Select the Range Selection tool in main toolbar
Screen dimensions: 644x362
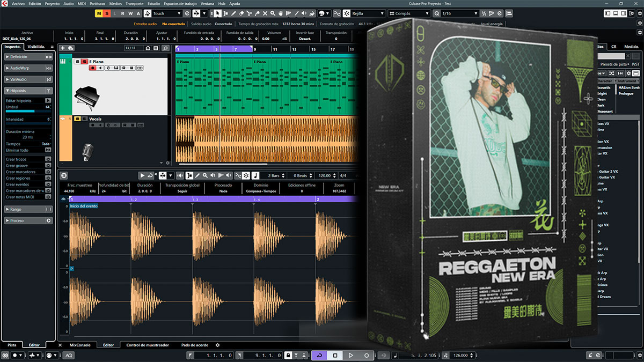[x=225, y=13]
